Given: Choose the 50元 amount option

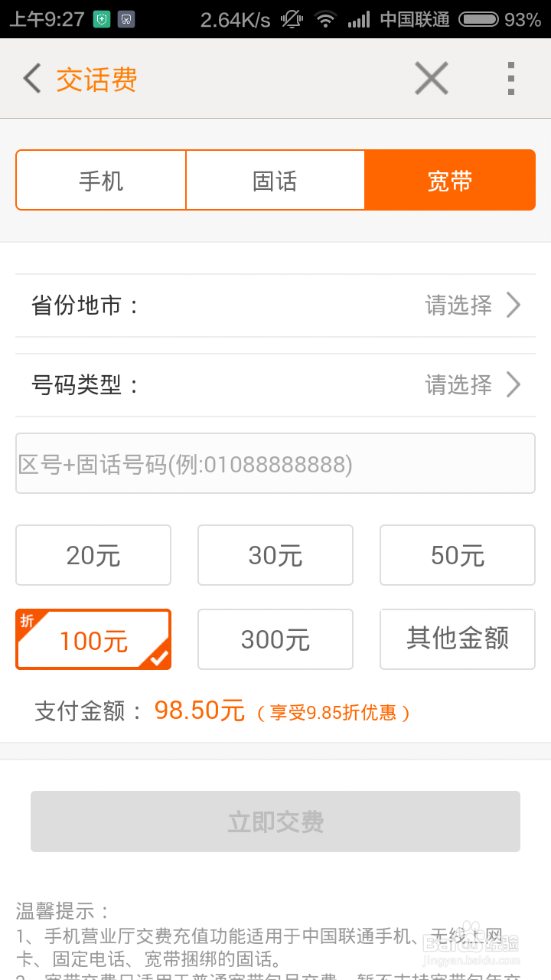Looking at the screenshot, I should click(458, 555).
